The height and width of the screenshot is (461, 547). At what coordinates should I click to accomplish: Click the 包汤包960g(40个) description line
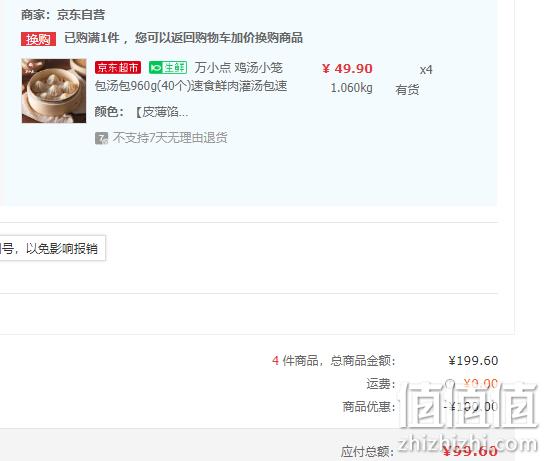click(x=191, y=86)
